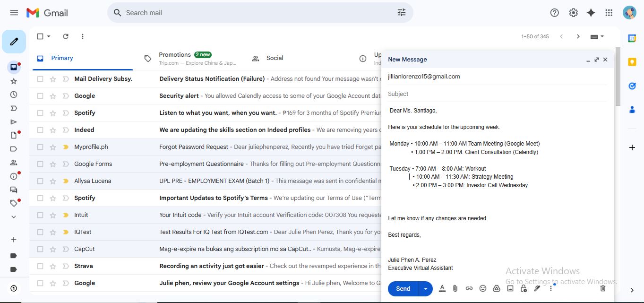
Task: Tick the checkbox for Indeed email
Action: (x=40, y=130)
